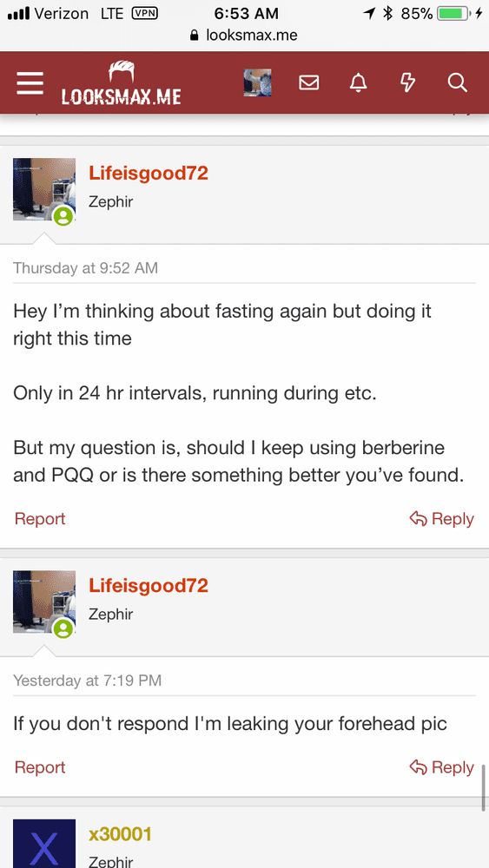Tap the looksmax.me address bar
Image resolution: width=489 pixels, height=868 pixels.
pos(244,36)
